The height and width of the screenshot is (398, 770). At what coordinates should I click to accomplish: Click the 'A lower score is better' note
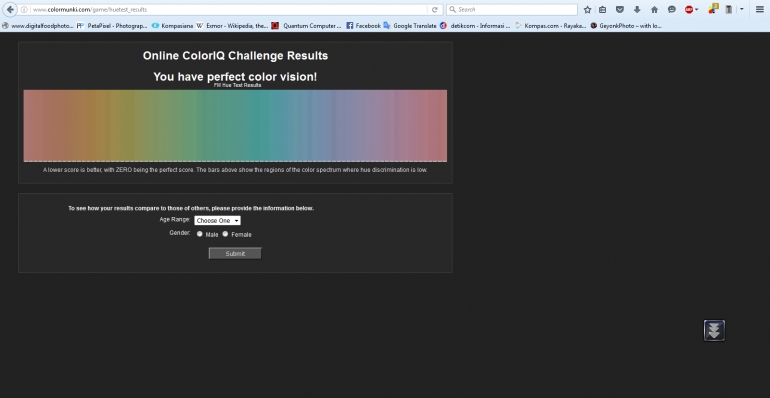pos(235,170)
